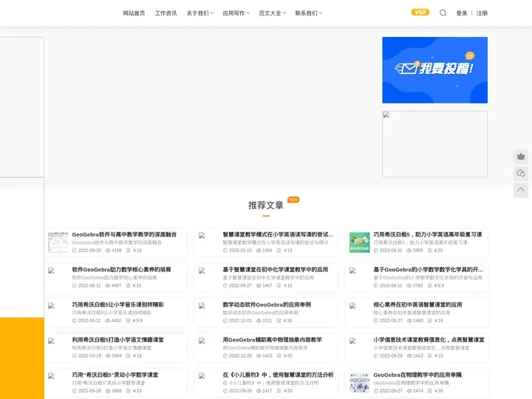
Task: Open thumbnail of GeoGebra软件与高中数学教学的深度融合
Action: click(x=58, y=242)
